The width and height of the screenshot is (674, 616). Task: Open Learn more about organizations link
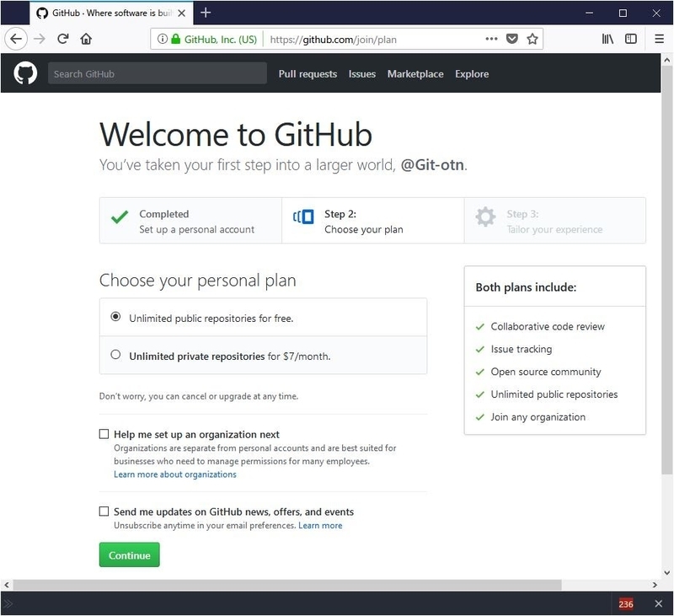tap(175, 474)
